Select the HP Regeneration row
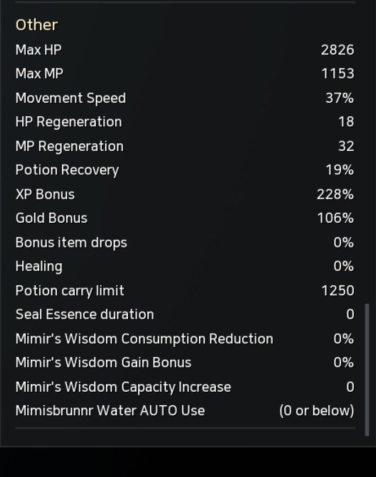The height and width of the screenshot is (477, 376). point(185,122)
